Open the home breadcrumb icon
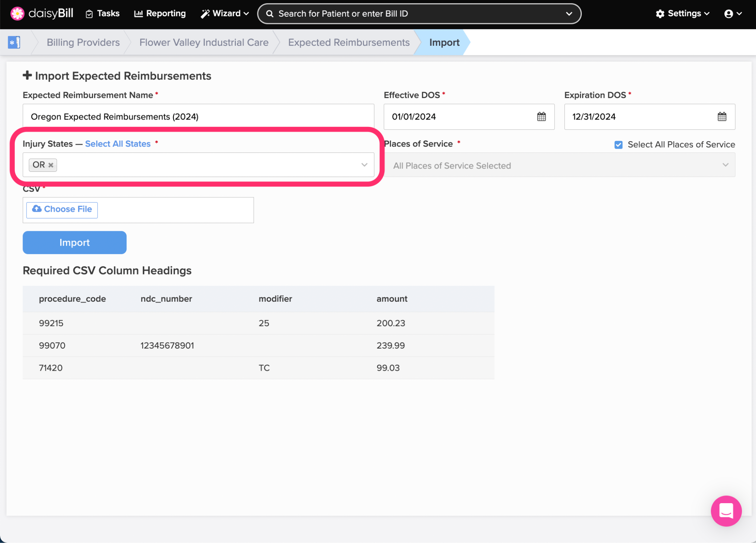 click(14, 42)
